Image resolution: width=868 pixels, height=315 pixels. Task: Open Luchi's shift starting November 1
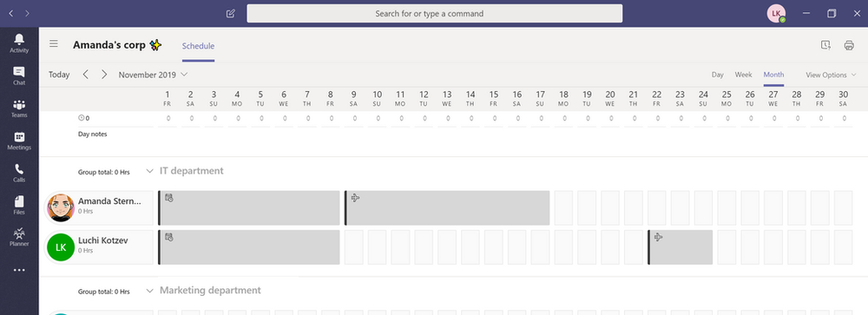coord(248,247)
